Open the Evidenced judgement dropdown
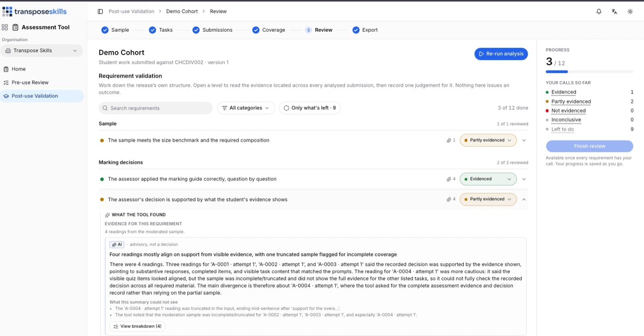644x336 pixels. click(x=488, y=179)
